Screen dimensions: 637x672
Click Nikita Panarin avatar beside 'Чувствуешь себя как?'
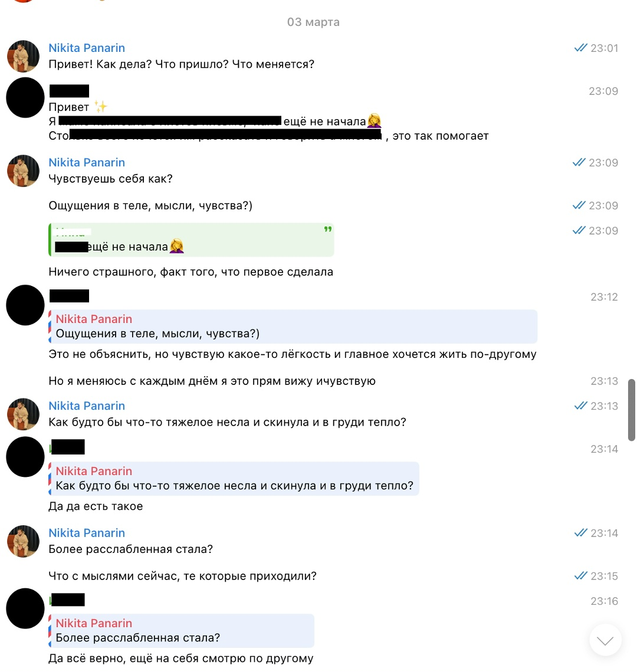tap(23, 170)
